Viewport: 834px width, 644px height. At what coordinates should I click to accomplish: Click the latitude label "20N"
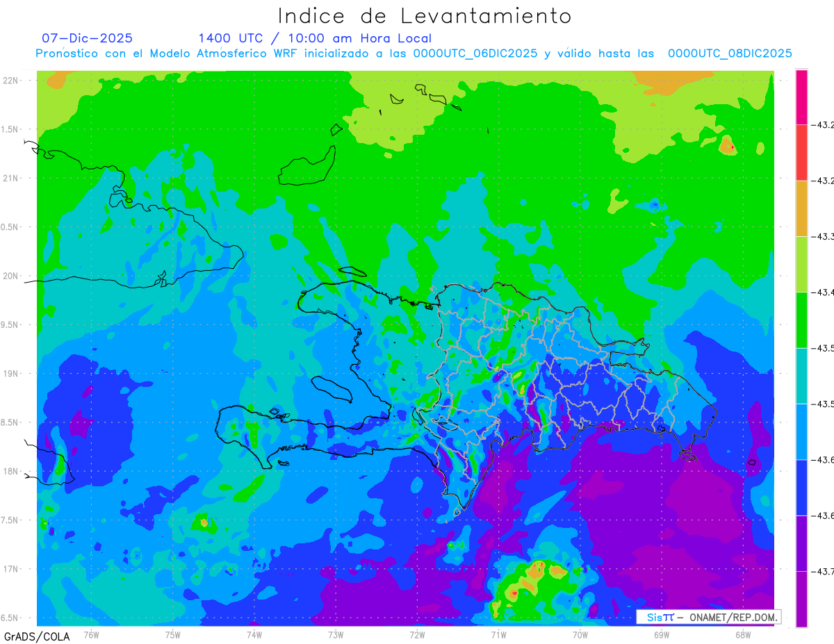pyautogui.click(x=12, y=276)
